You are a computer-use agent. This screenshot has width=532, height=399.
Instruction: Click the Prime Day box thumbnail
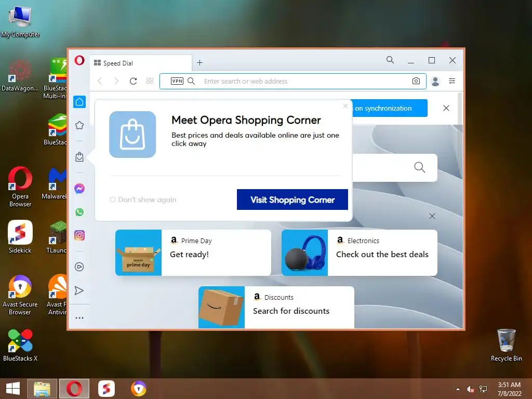coord(138,253)
